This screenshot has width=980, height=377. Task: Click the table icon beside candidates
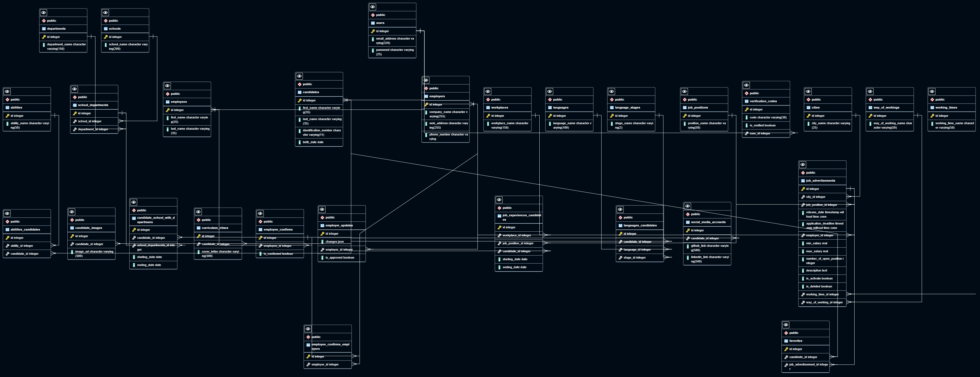click(x=300, y=92)
